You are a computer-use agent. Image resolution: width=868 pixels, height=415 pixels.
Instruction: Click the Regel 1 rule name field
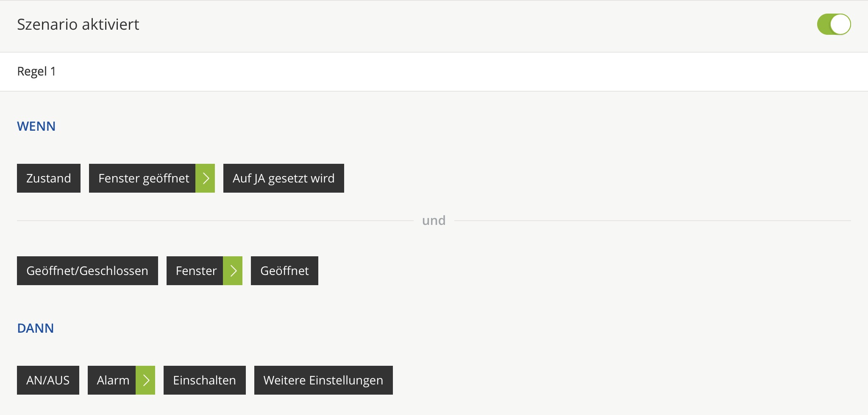point(36,71)
